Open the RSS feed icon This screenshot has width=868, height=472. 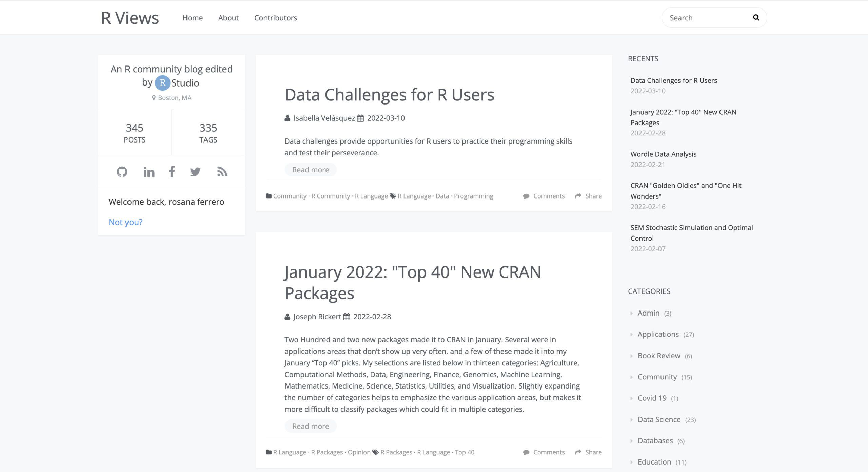tap(222, 172)
